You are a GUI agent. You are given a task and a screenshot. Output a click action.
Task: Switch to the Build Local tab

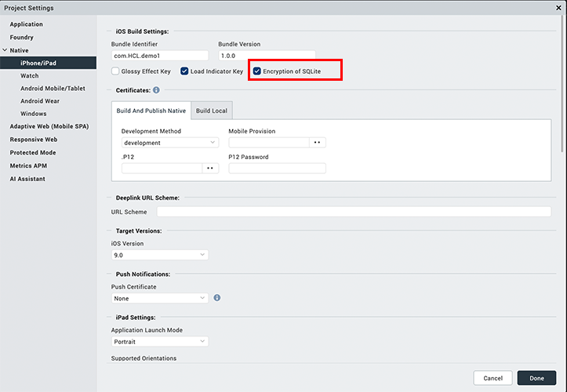212,111
